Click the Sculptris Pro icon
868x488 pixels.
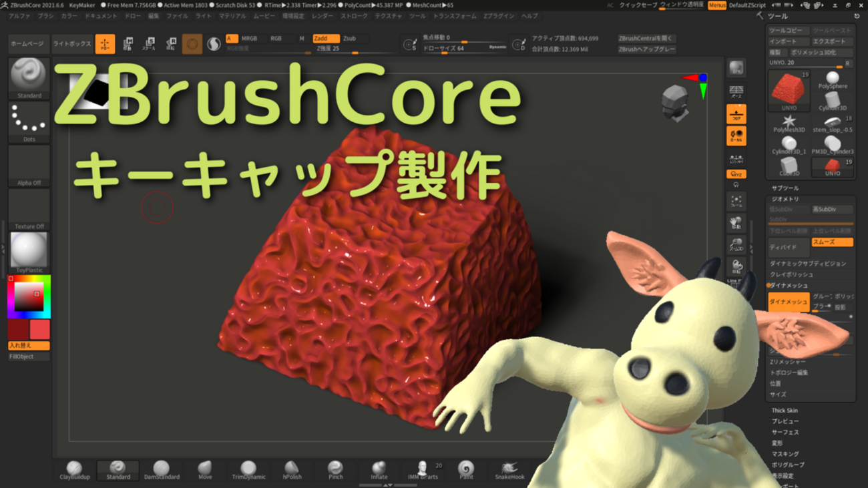click(x=214, y=44)
